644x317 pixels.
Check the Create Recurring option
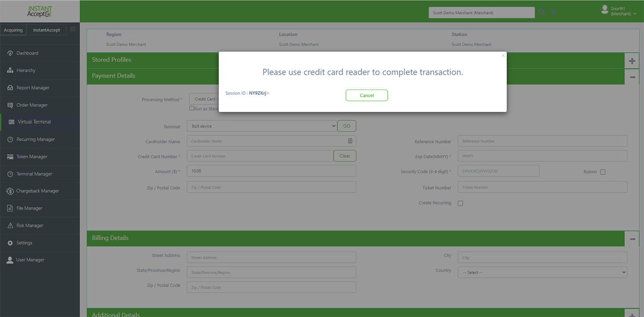pos(461,203)
